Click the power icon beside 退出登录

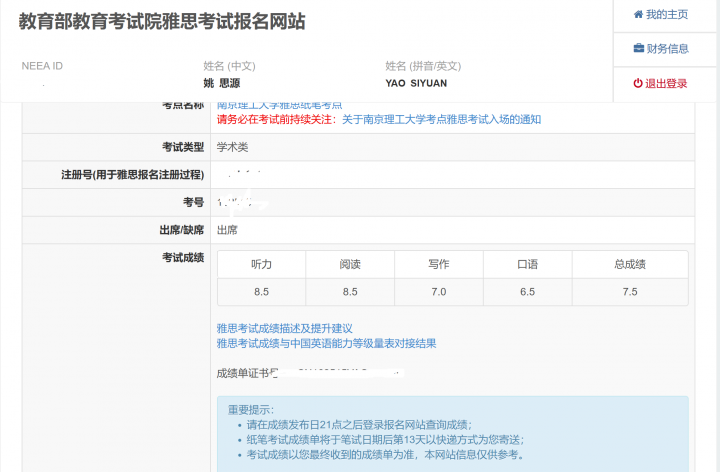tap(638, 83)
